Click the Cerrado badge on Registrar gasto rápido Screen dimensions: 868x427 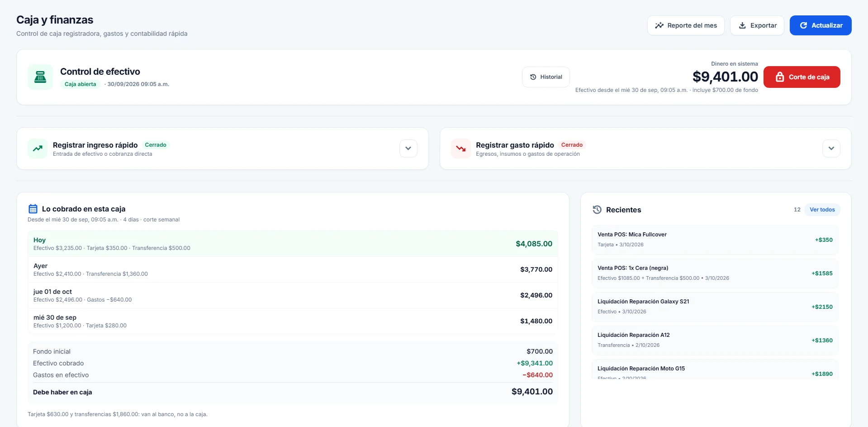tap(572, 145)
